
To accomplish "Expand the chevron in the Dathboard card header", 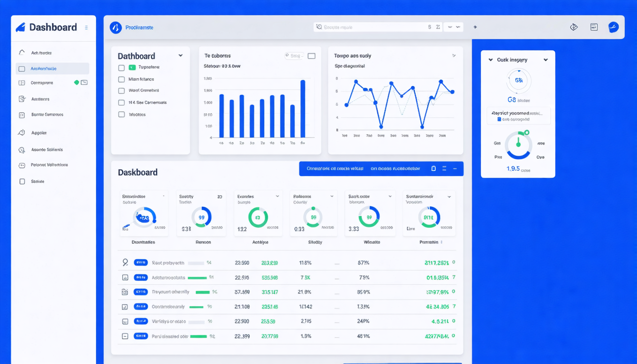I will (181, 55).
